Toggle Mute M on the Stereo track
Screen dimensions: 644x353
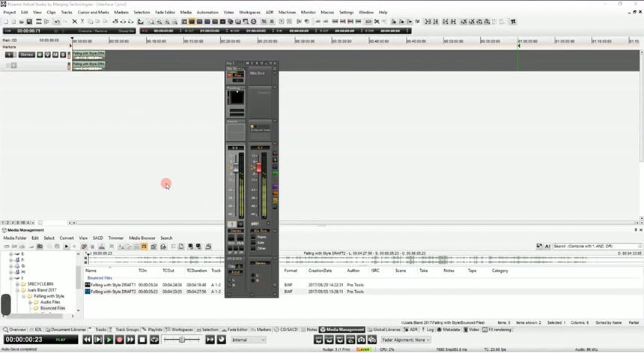tap(55, 55)
